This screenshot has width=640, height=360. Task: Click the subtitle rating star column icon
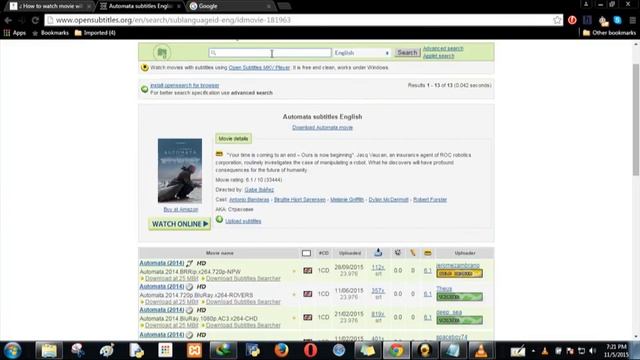[398, 253]
